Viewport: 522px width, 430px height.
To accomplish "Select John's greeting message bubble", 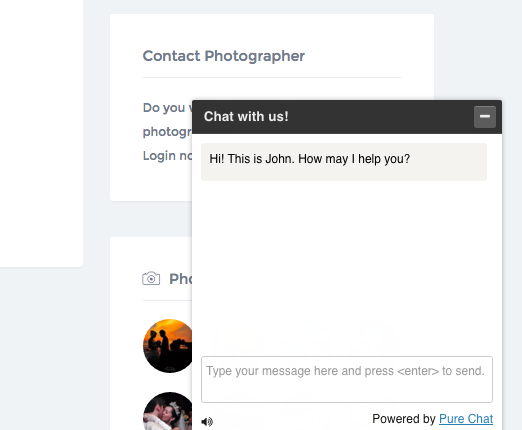I will (x=344, y=162).
